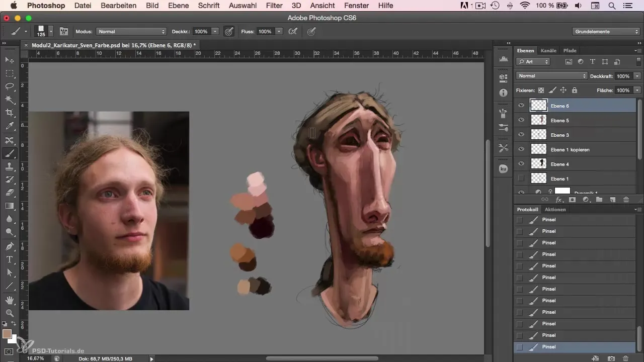Screen dimensions: 644x362
Task: Open the Fläche fill dropdown
Action: click(637, 90)
